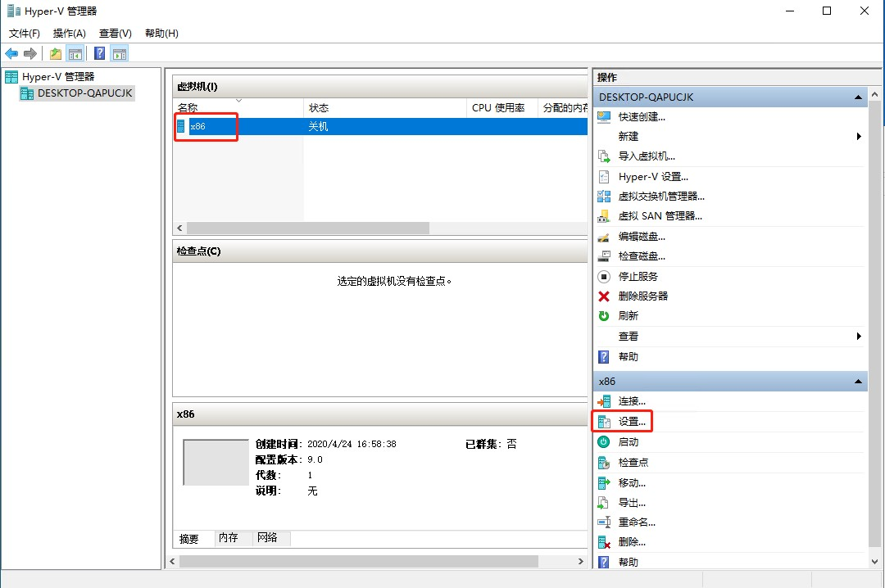Open 虚拟交换机管理器... action
The height and width of the screenshot is (588, 885).
[661, 197]
